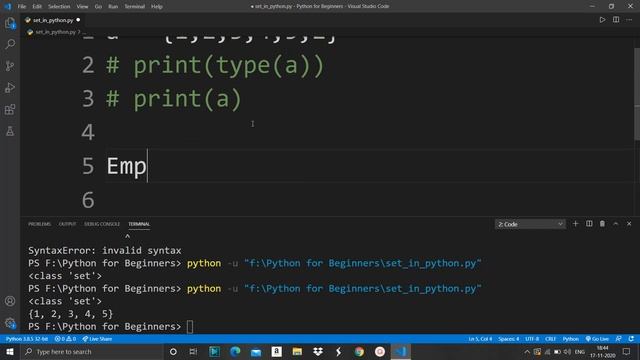Image resolution: width=640 pixels, height=360 pixels.
Task: Open Amazon app from taskbar
Action: (x=276, y=351)
